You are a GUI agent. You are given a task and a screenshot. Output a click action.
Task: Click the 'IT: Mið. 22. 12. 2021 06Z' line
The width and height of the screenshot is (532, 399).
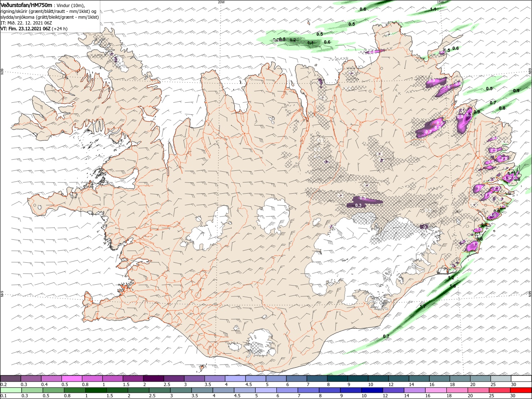pos(26,23)
